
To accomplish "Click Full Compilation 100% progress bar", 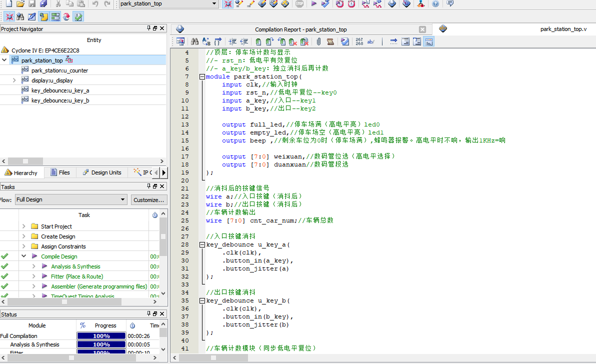I will (x=101, y=336).
